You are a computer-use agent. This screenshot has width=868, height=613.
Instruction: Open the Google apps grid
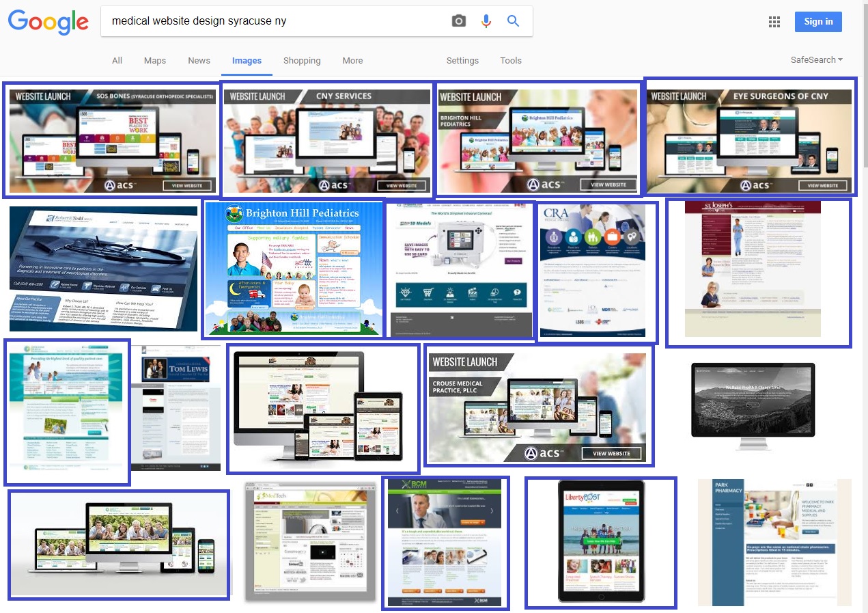pyautogui.click(x=774, y=22)
